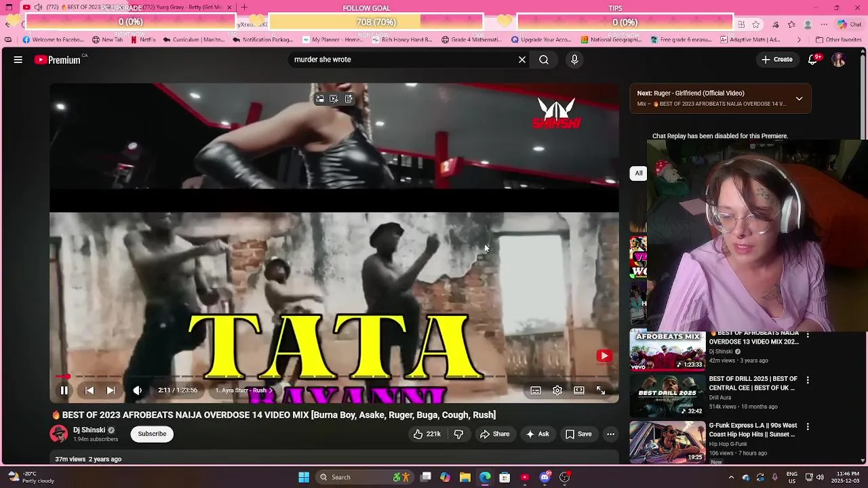Viewport: 868px width, 488px height.
Task: Open Best Drill 2025 thumbnail
Action: point(667,396)
